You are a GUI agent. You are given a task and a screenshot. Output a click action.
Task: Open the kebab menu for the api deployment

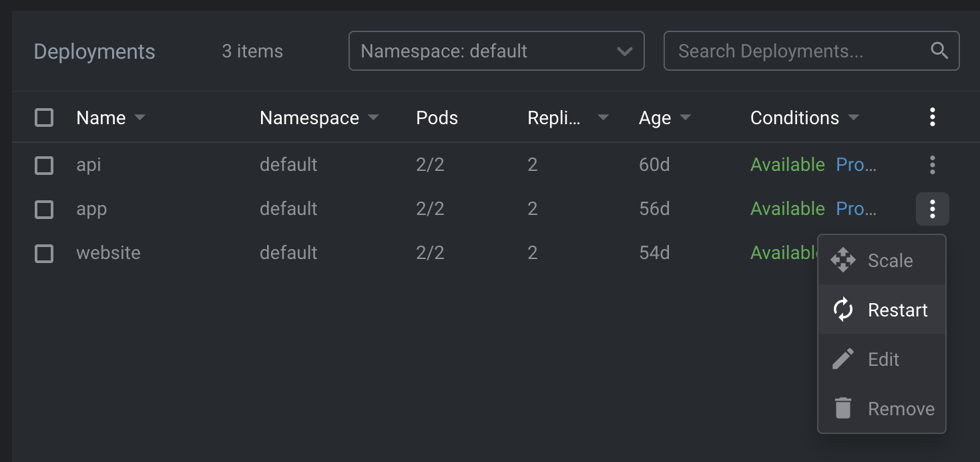pos(932,165)
